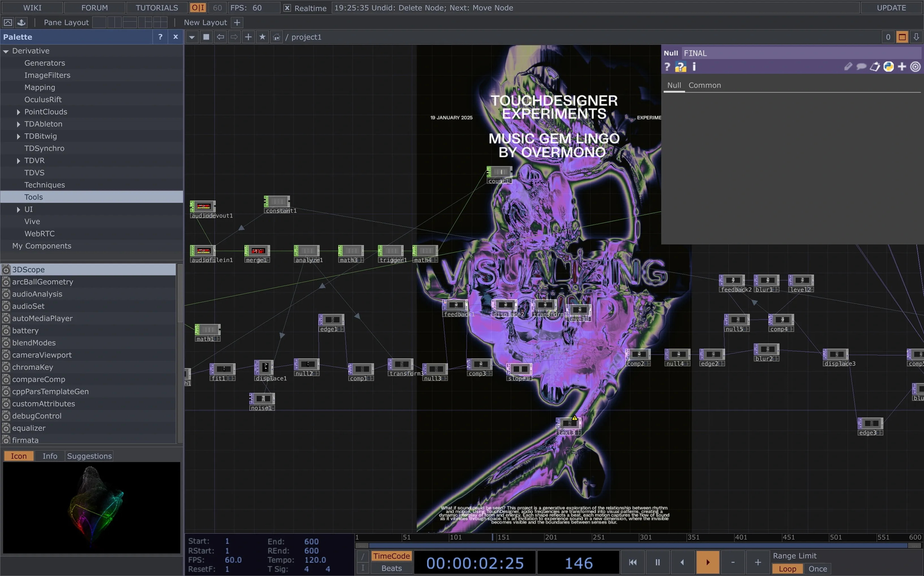
Task: Set range limit to Loop
Action: [x=787, y=569]
